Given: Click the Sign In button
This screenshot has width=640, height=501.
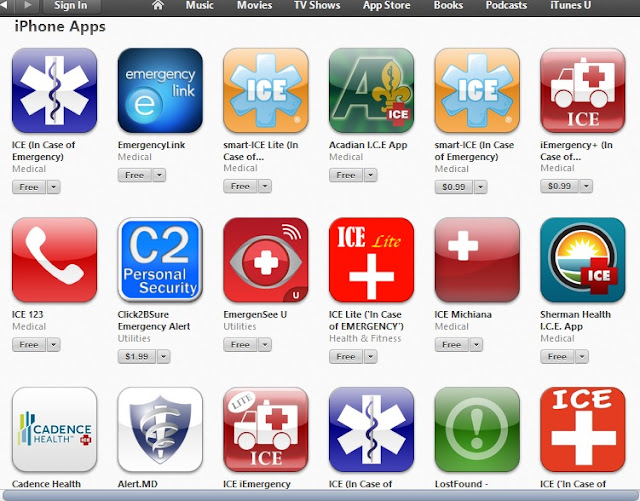Looking at the screenshot, I should pyautogui.click(x=71, y=6).
